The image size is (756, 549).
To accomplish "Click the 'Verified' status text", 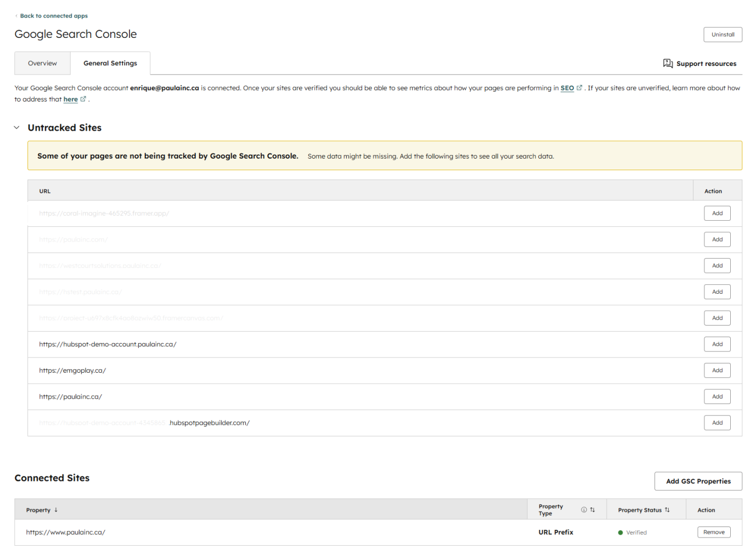I will (636, 533).
